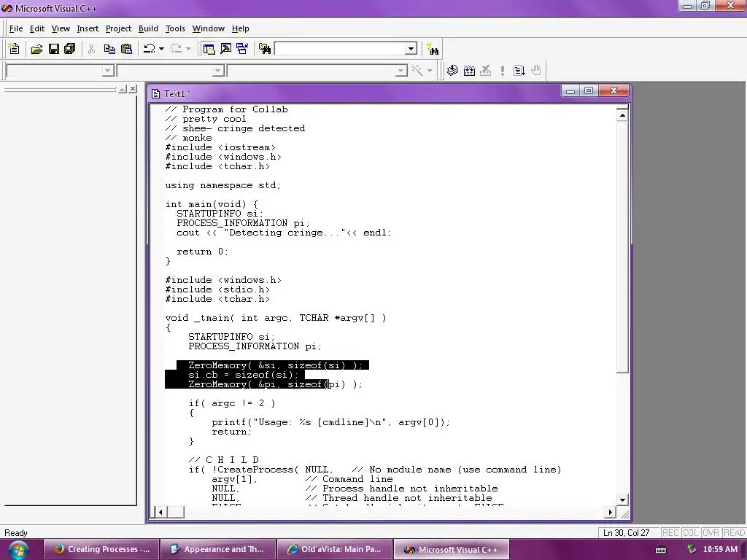
Task: Maximize the Text1 document window
Action: tap(589, 90)
